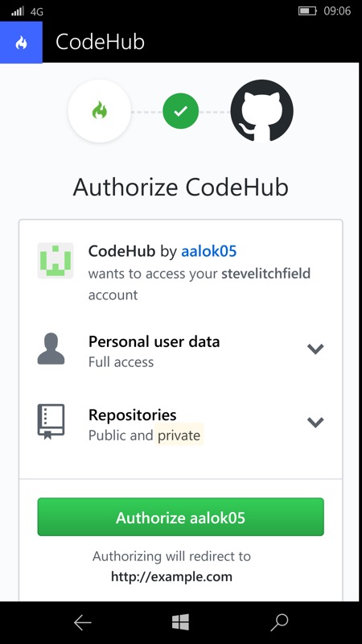
Task: Tap the blue CodeHub flame app icon
Action: coord(21,43)
